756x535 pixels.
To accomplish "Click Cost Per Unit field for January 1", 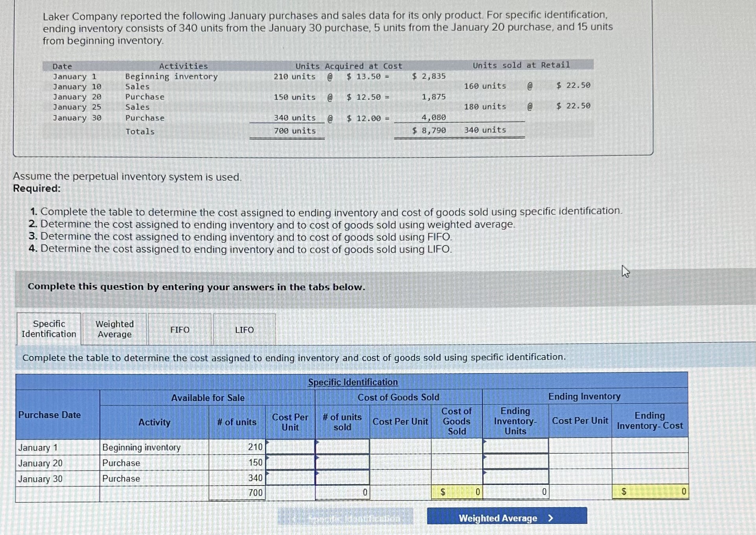I will pos(291,447).
